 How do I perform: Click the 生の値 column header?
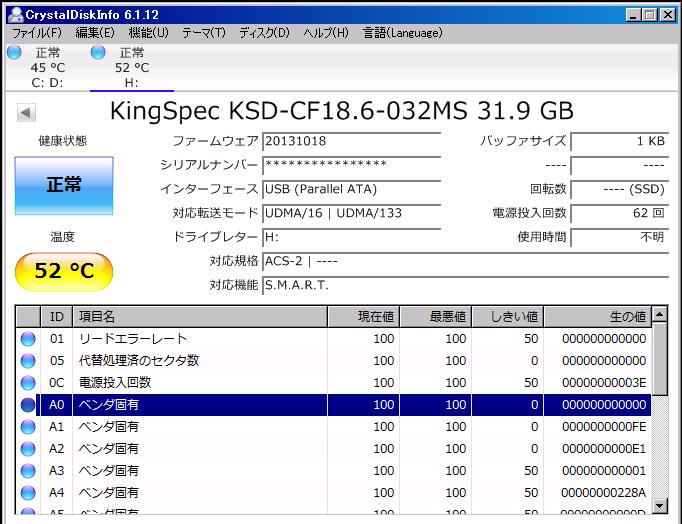(x=598, y=317)
